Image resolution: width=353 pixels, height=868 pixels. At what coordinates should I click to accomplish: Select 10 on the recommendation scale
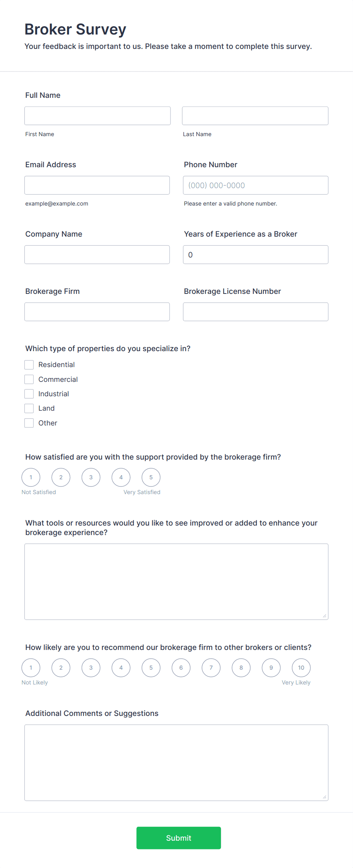pyautogui.click(x=301, y=668)
